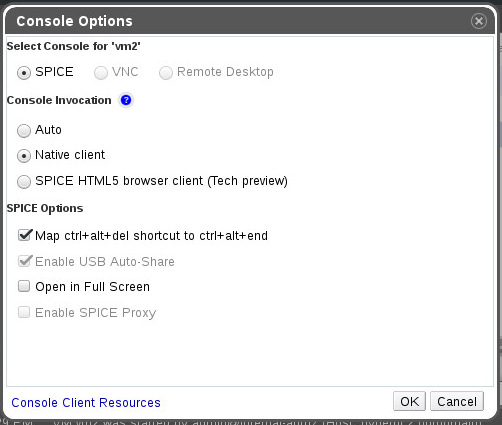Select Auto console invocation
502x425 pixels.
click(24, 131)
